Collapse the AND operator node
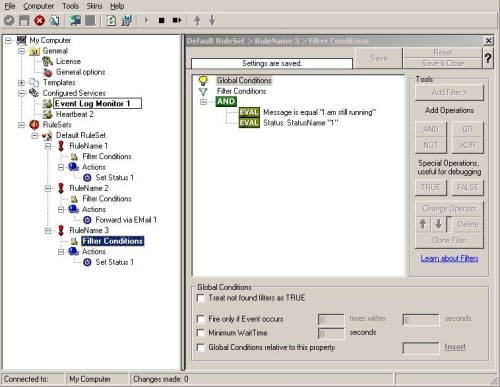Screen dimensions: 500x387 coord(203,102)
